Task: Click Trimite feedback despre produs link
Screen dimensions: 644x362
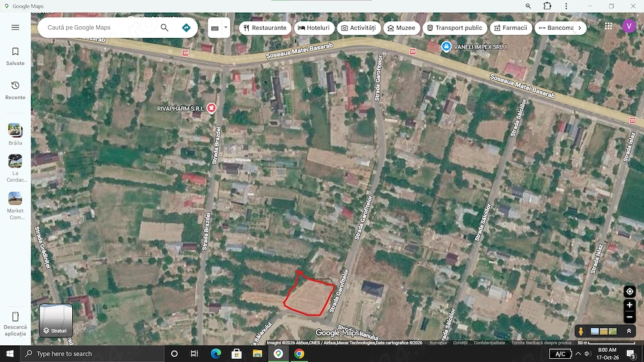Action: point(541,343)
